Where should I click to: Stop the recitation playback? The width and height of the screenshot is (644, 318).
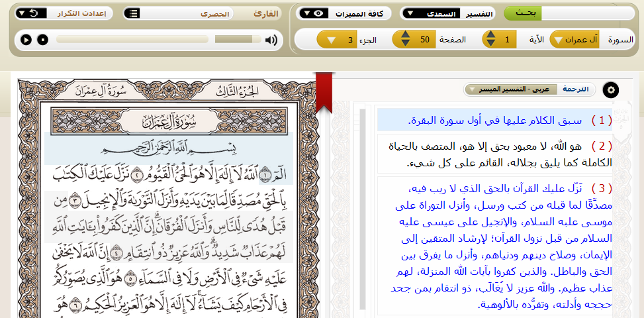click(x=43, y=40)
